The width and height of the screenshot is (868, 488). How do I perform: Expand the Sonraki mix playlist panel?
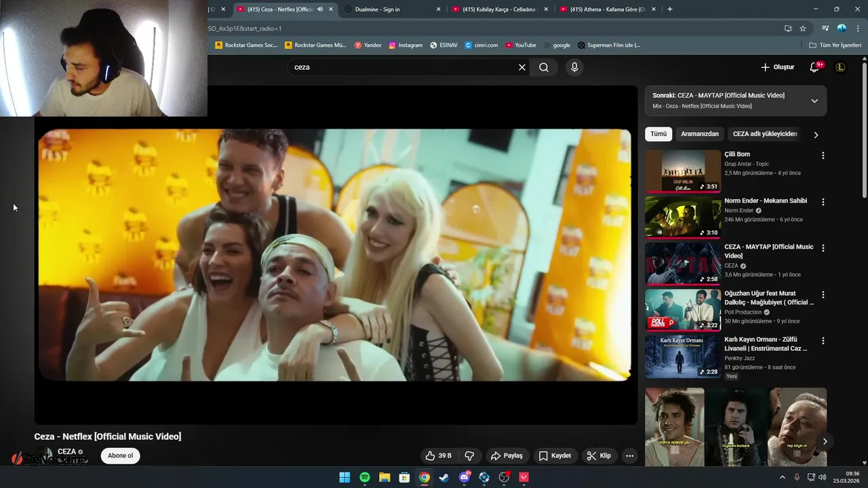[814, 100]
